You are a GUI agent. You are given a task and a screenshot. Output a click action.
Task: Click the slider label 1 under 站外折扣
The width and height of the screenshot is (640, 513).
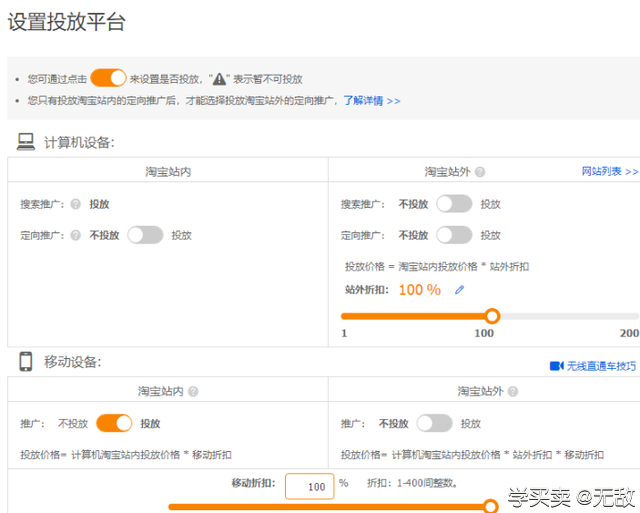pos(344,333)
